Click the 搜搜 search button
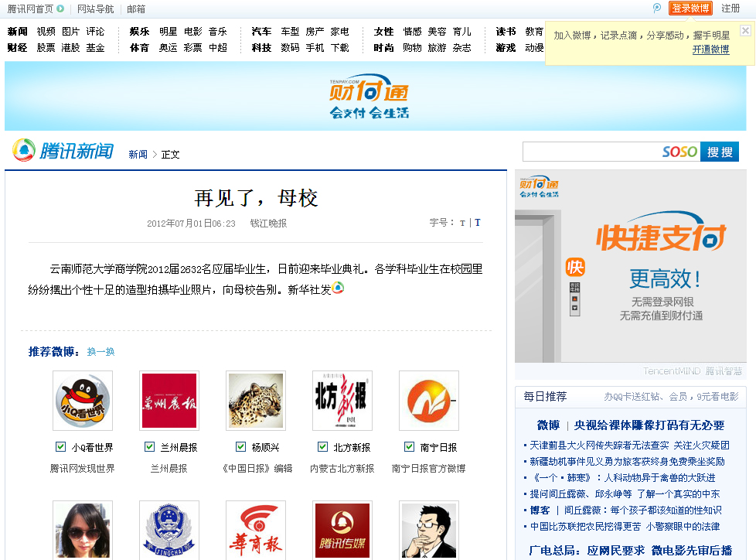 [x=720, y=152]
